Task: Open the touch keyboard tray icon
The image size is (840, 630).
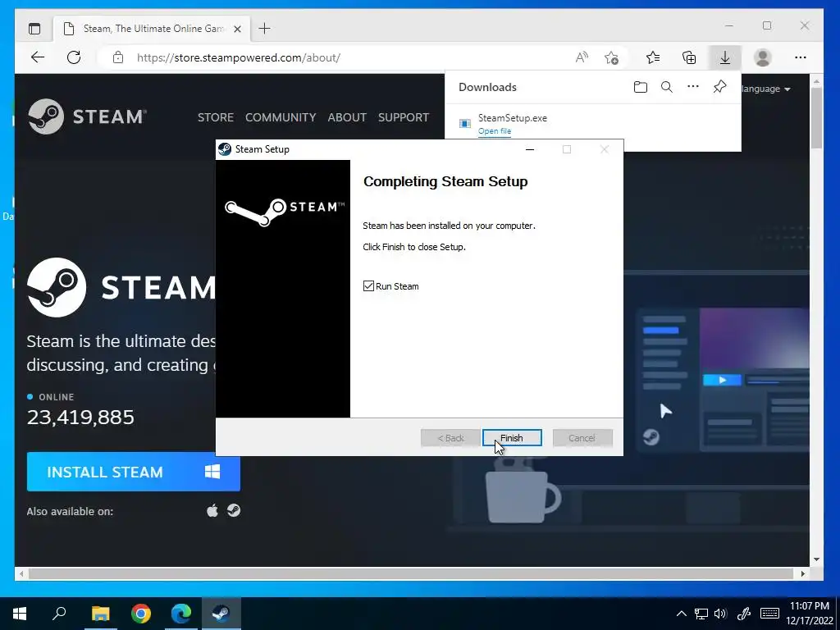Action: (x=769, y=614)
